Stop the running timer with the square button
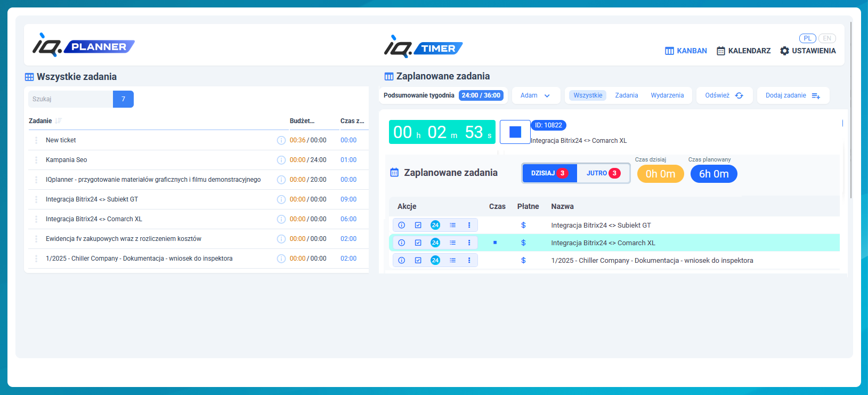The image size is (868, 395). pos(515,132)
